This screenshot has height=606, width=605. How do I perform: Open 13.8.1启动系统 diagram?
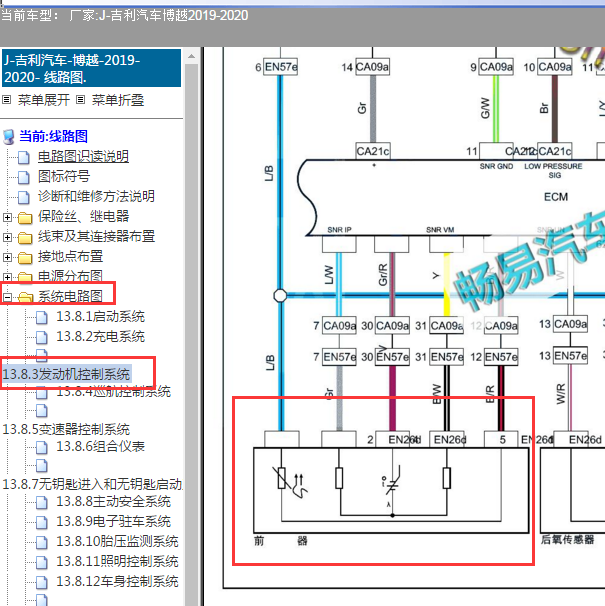(101, 317)
